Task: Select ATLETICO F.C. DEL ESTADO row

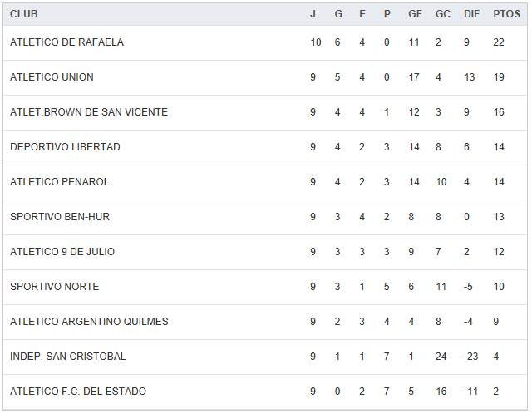Action: tap(78, 392)
